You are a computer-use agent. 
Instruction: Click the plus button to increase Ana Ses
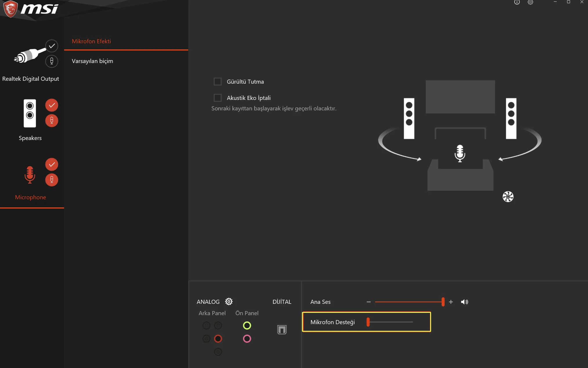[451, 302]
